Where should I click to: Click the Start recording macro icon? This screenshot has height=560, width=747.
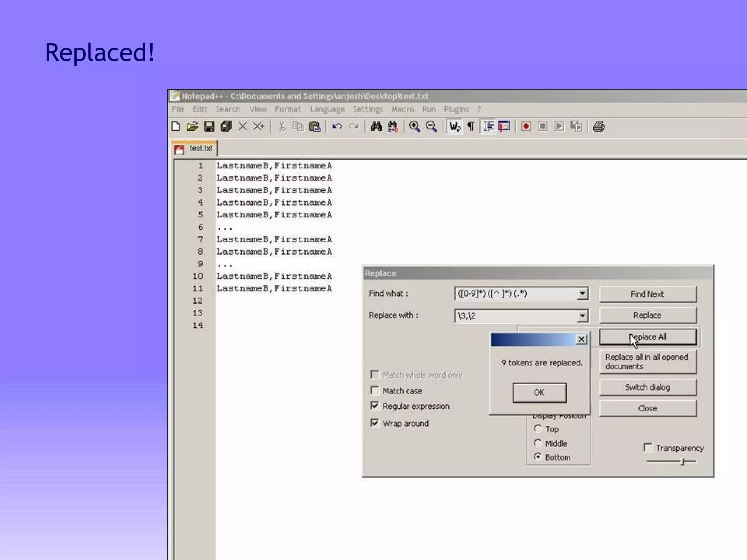click(x=526, y=127)
